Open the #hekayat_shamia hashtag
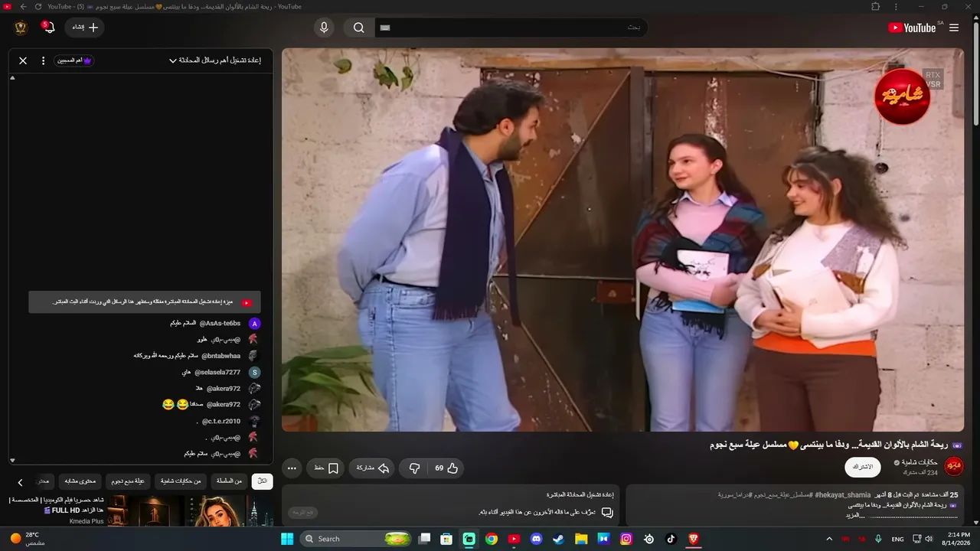The image size is (980, 551). pos(843,495)
